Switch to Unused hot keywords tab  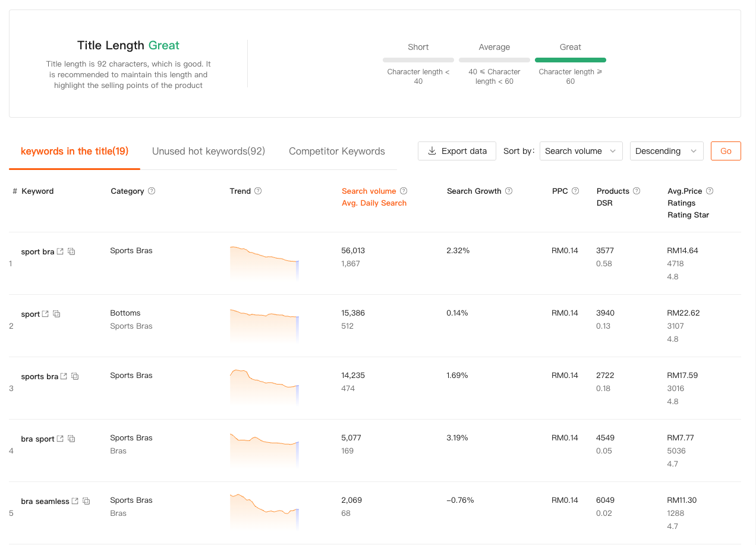point(209,151)
